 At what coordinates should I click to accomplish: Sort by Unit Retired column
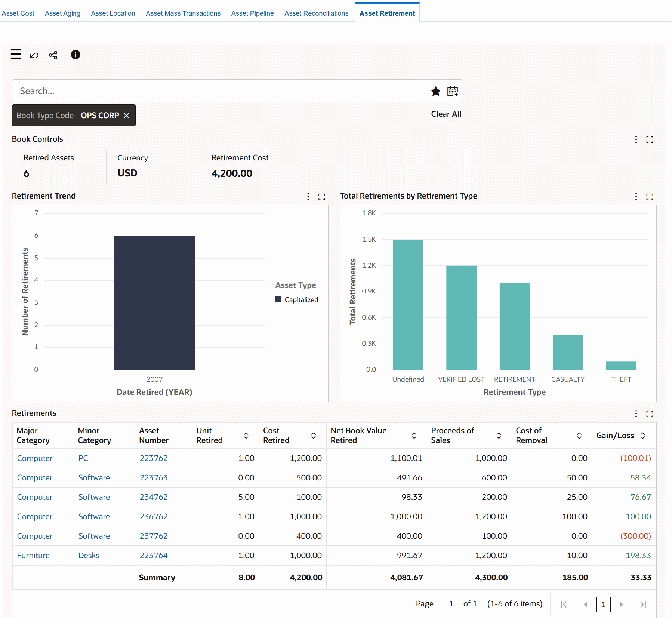[246, 436]
